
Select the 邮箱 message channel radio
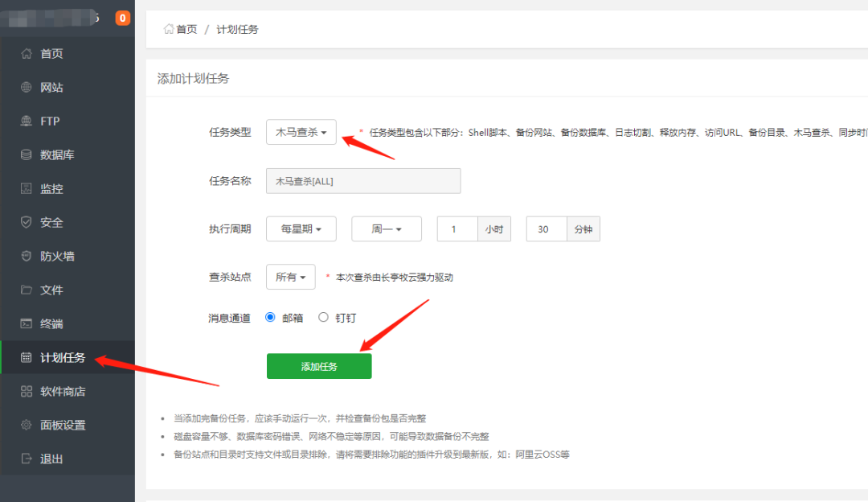(270, 318)
